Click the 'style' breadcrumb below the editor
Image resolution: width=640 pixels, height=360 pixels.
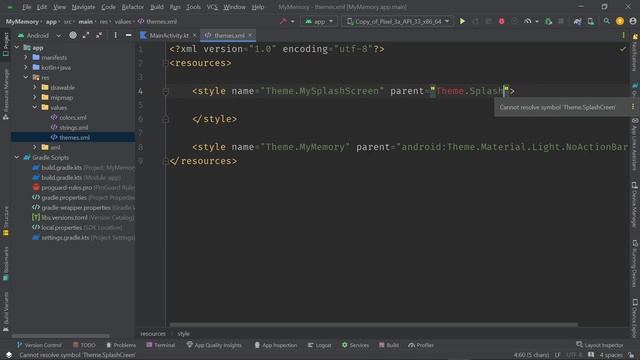[183, 334]
